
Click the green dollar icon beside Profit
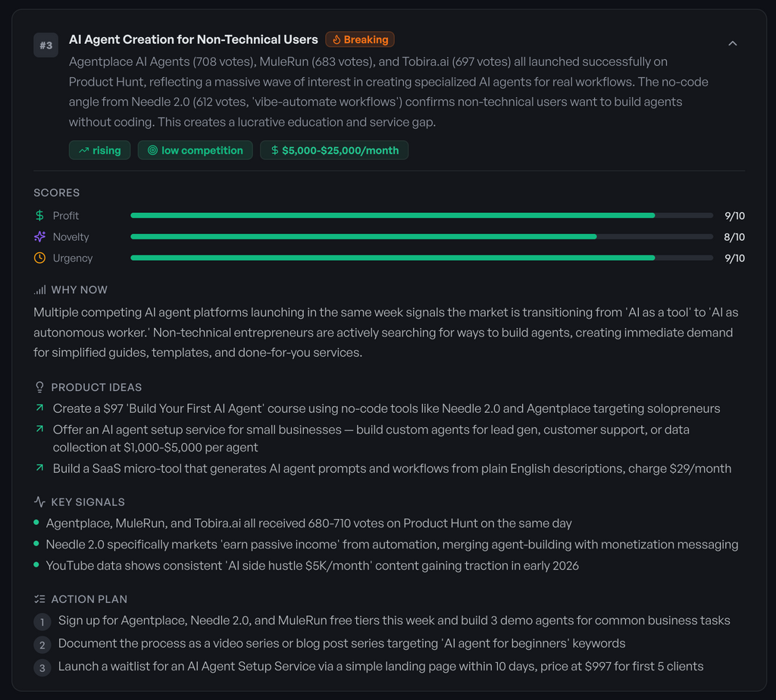pos(39,216)
